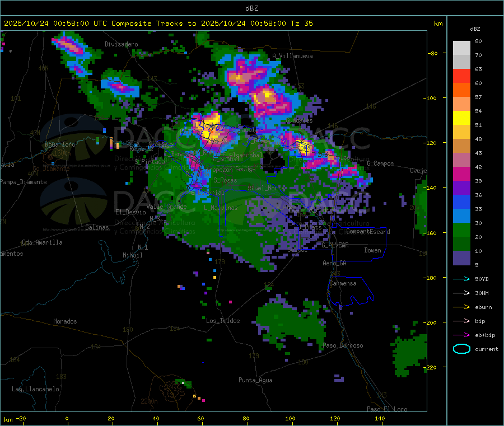This screenshot has height=426, width=504.
Task: Select the S_Rosas place label
Action: pyautogui.click(x=225, y=180)
